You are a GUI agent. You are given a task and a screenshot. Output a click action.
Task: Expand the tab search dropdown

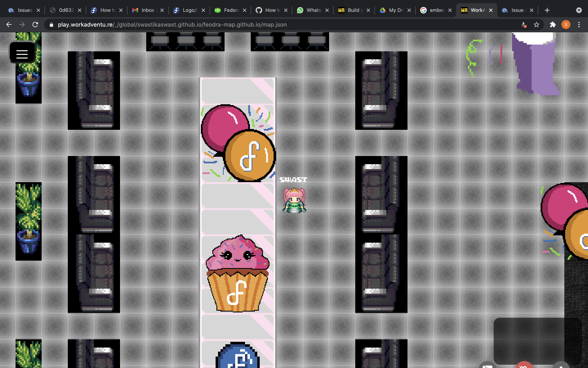(579, 10)
